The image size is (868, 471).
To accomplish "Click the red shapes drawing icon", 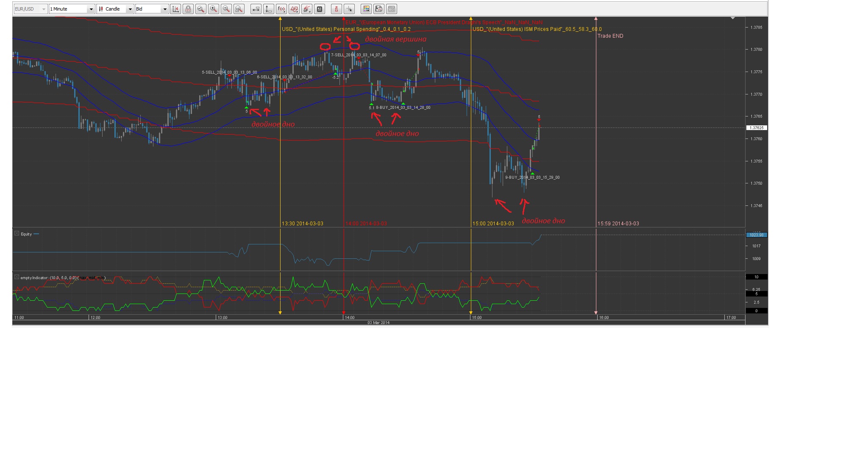I will tap(294, 9).
